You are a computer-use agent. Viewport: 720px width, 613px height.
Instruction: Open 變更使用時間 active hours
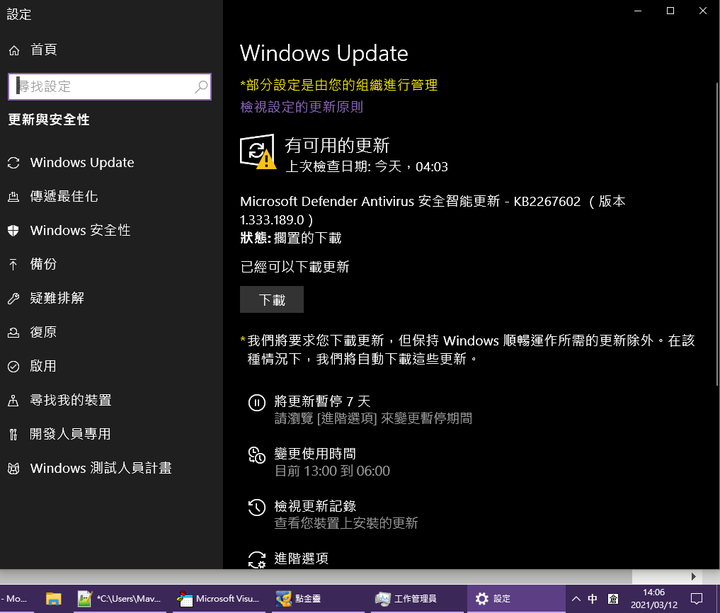coord(315,454)
